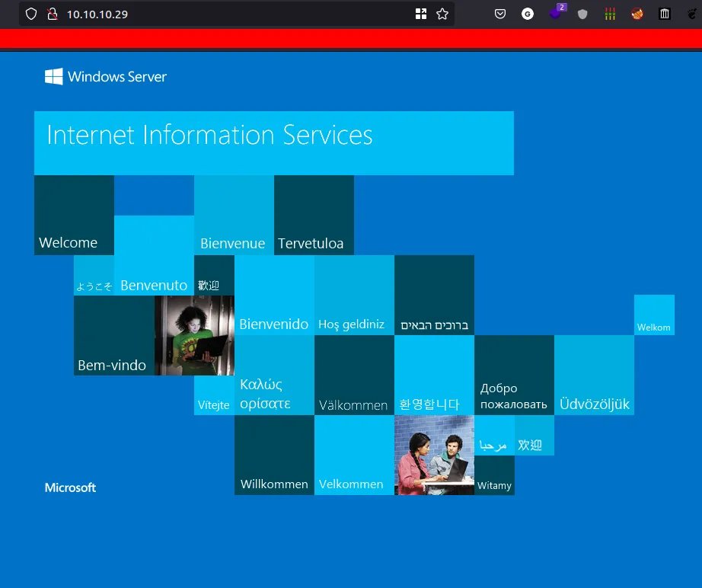Click the colorful sliders extension icon

pyautogui.click(x=610, y=14)
